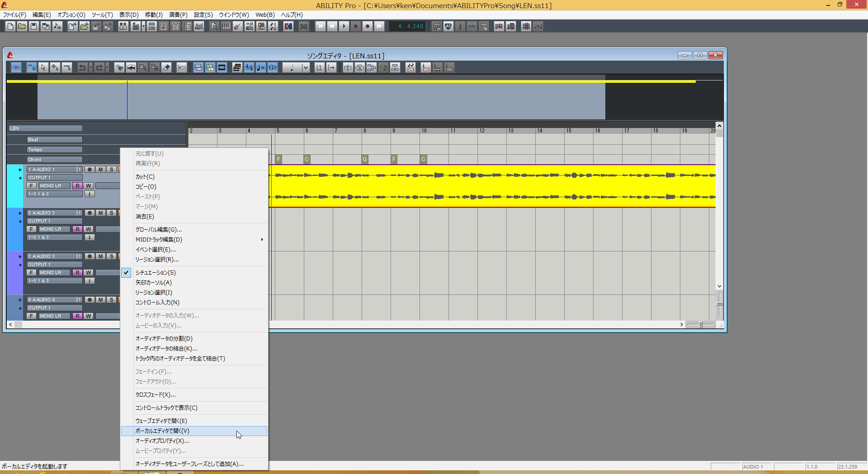Toggle the 4/4 time signature icon

coord(249,67)
